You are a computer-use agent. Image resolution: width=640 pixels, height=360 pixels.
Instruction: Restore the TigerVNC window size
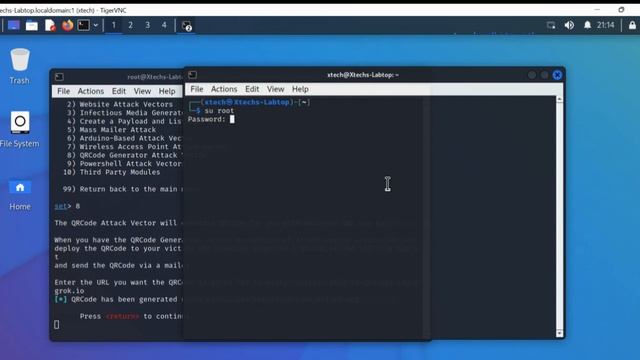621,10
